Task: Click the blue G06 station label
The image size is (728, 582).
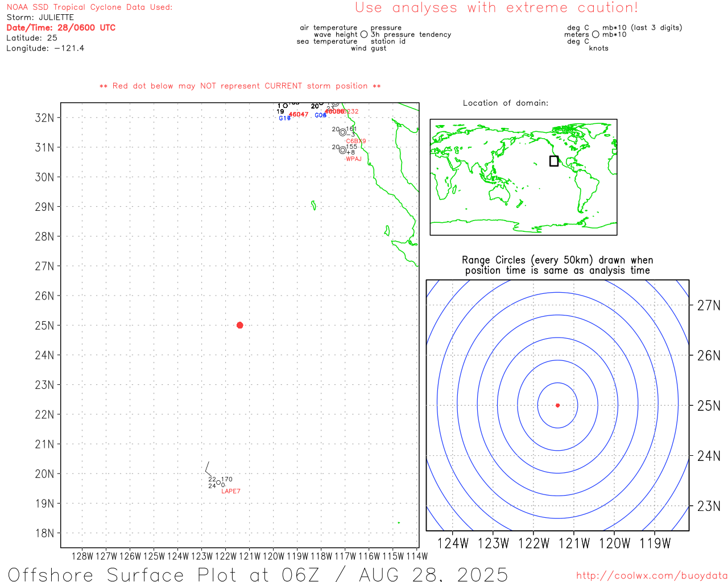Action: click(x=321, y=115)
